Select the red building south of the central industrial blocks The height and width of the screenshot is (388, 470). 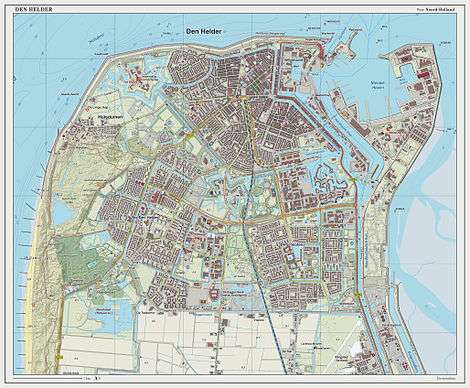[x=213, y=294]
